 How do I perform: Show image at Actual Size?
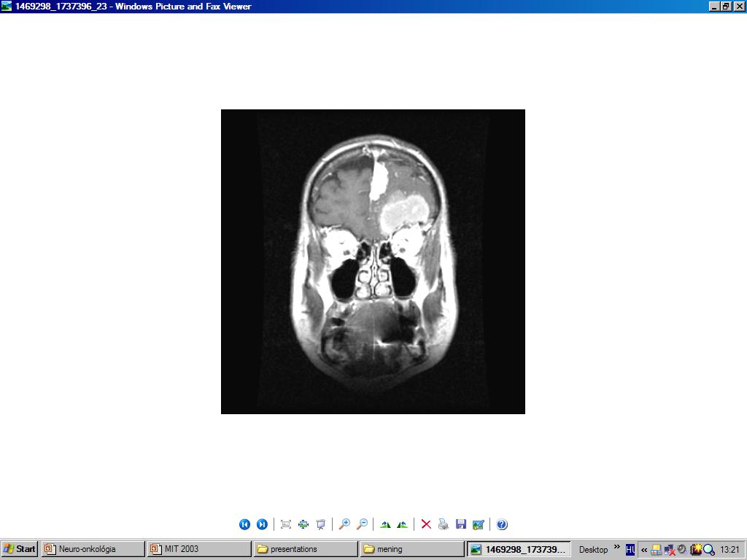tap(303, 524)
